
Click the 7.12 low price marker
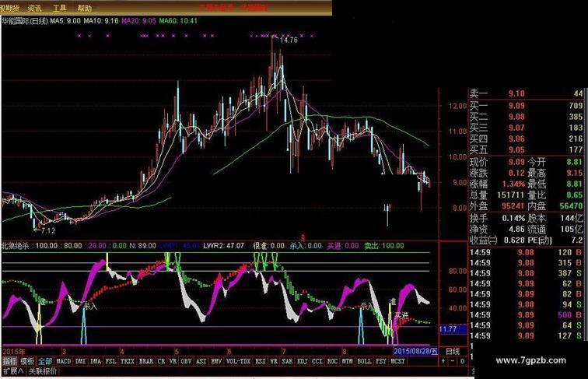click(48, 230)
